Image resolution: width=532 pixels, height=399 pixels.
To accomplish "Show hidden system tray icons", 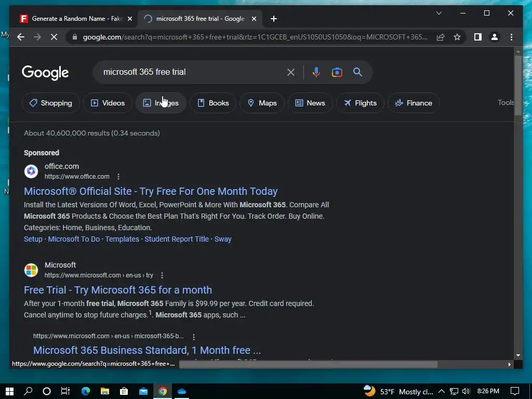I will [x=442, y=391].
